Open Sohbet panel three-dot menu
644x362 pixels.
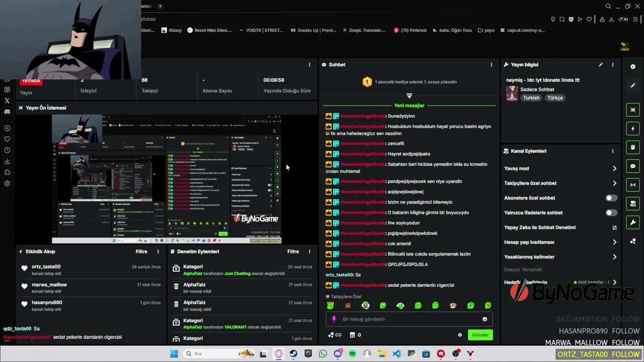coord(492,65)
